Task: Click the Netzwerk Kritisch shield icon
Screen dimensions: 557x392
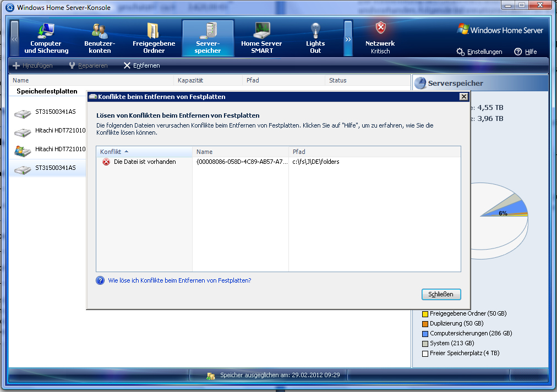Action: 380,29
